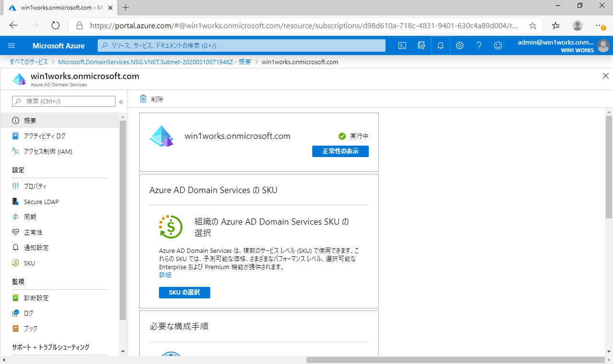Open the admin account avatar menu
The width and height of the screenshot is (613, 364).
(603, 45)
